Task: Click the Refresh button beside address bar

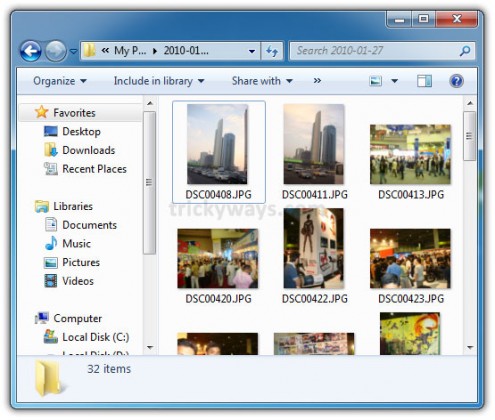Action: tap(272, 51)
